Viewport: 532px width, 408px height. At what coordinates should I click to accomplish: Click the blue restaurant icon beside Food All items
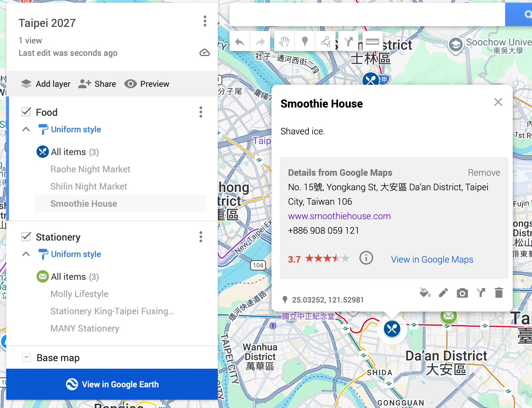[x=43, y=152]
